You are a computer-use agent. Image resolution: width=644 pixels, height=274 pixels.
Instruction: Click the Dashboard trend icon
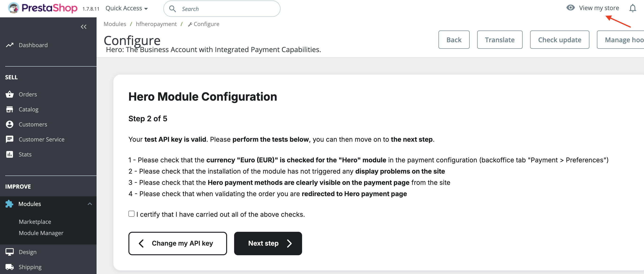click(x=10, y=45)
